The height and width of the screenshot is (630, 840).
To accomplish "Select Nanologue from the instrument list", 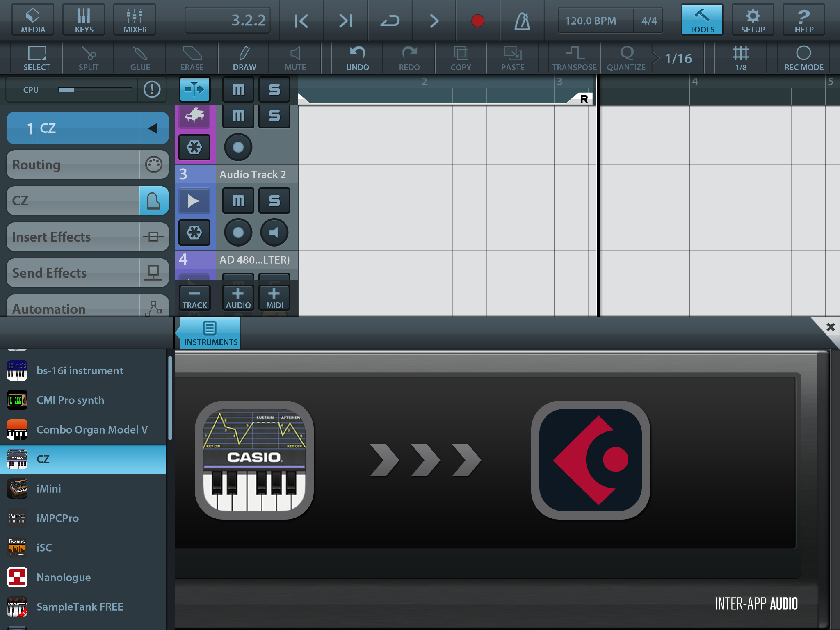I will click(x=83, y=577).
